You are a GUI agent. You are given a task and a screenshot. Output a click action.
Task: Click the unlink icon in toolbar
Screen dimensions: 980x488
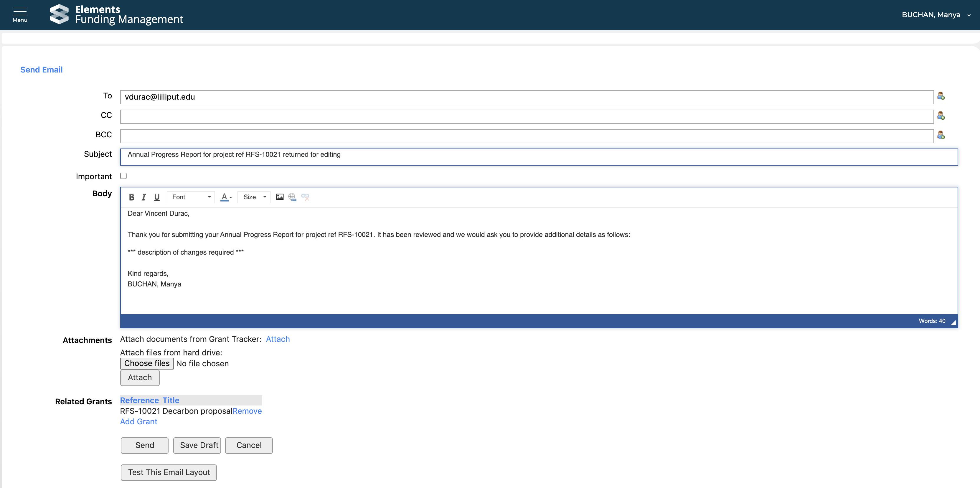[305, 197]
